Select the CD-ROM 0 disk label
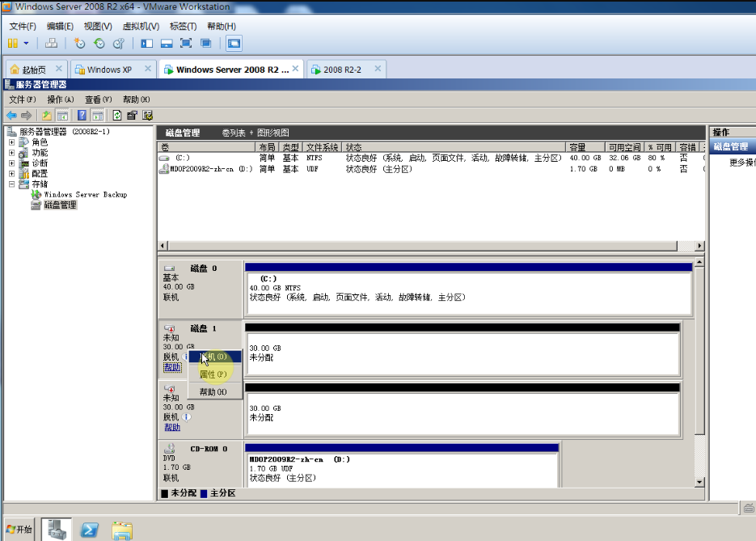The width and height of the screenshot is (756, 541). [209, 449]
